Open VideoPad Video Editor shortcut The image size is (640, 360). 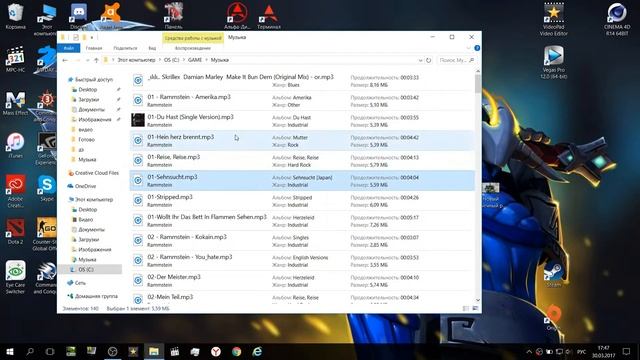(x=553, y=19)
